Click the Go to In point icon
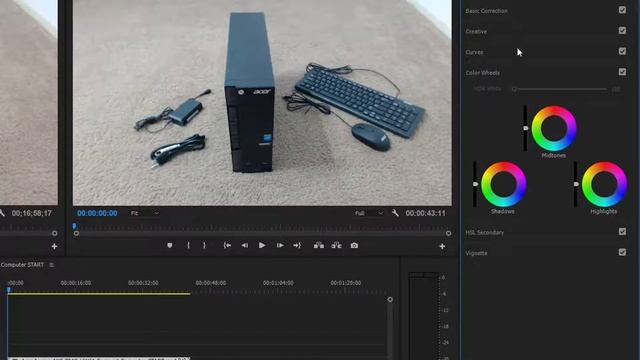This screenshot has width=640, height=360. [x=227, y=245]
